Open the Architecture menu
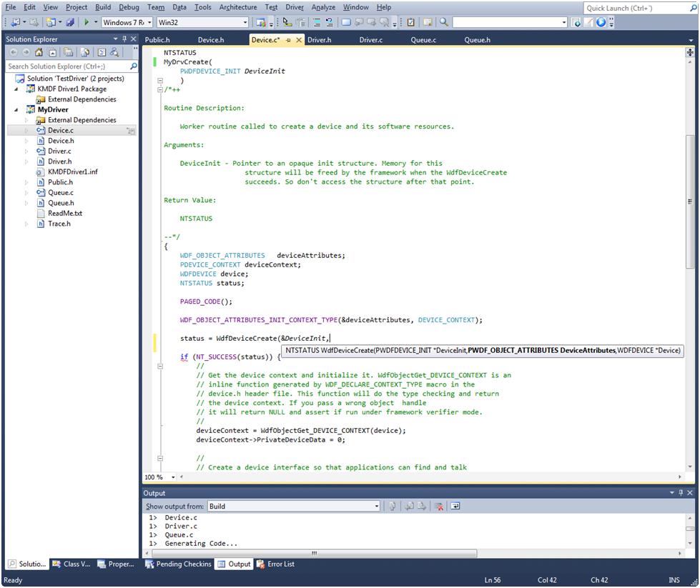This screenshot has width=700, height=588. (x=238, y=7)
